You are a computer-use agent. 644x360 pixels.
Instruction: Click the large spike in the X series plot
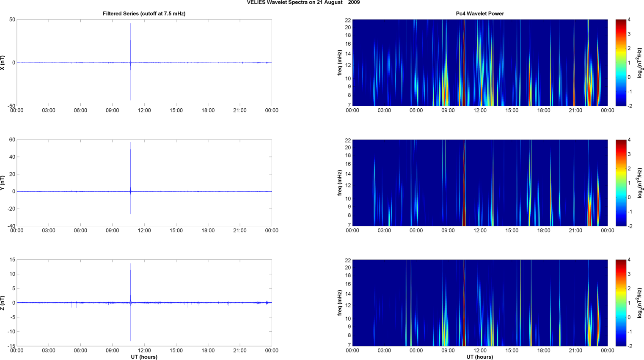[x=130, y=42]
